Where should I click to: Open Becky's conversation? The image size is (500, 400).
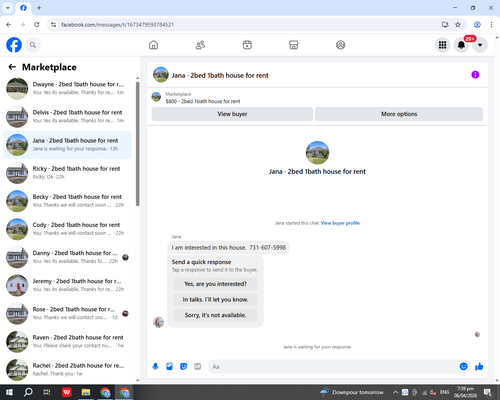67,201
